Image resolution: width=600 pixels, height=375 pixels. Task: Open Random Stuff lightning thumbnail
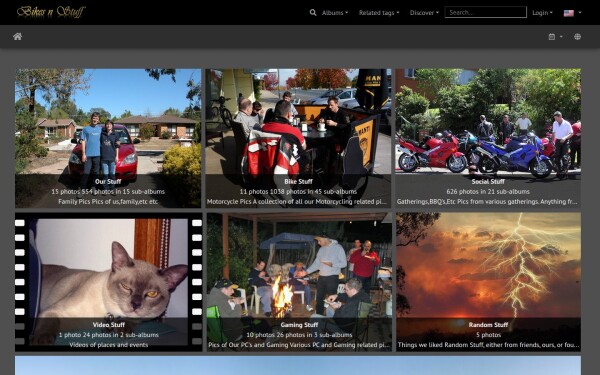(x=488, y=282)
